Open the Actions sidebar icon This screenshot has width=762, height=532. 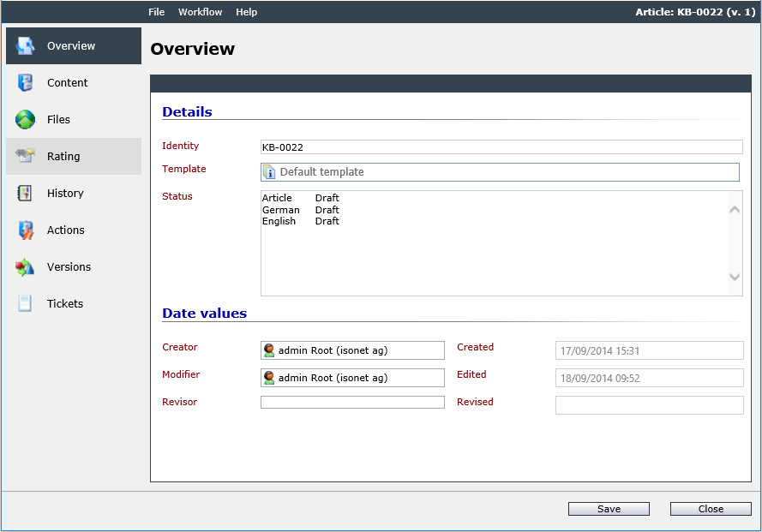pyautogui.click(x=26, y=230)
